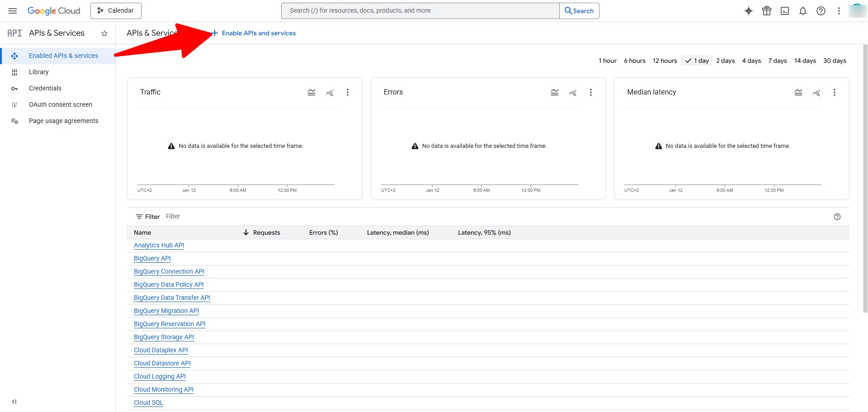This screenshot has width=868, height=412.
Task: Open the Cloud Dataplex API link
Action: coord(161,350)
